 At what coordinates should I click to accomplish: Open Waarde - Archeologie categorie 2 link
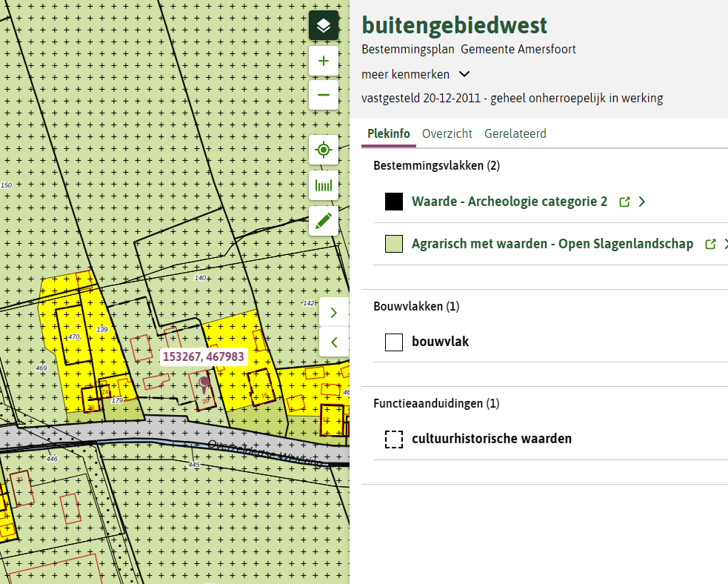click(x=510, y=202)
